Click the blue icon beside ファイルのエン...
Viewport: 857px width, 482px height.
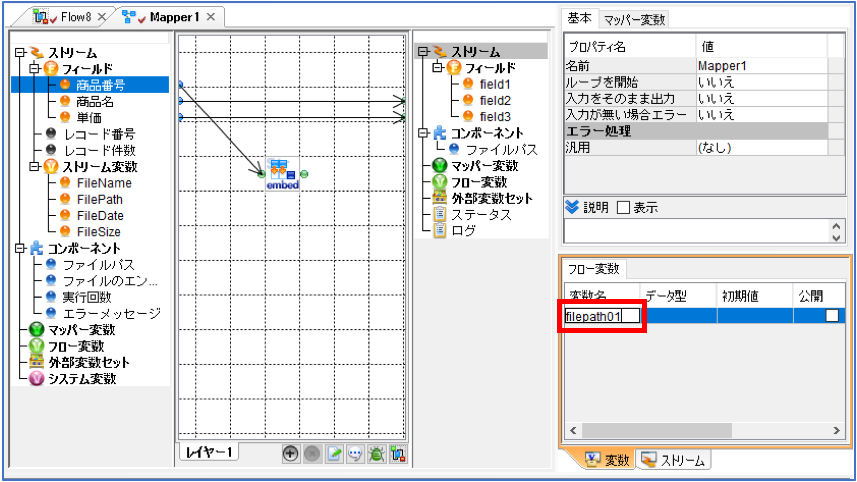click(x=51, y=280)
